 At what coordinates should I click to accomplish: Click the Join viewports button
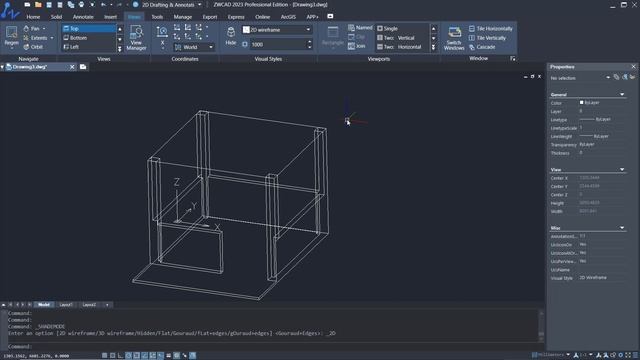point(357,46)
